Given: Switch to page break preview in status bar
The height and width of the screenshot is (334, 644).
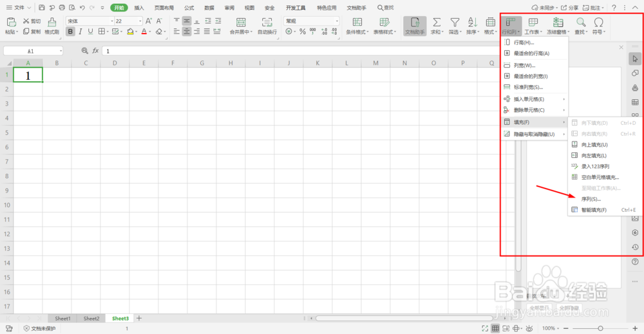Looking at the screenshot, I should [x=506, y=328].
